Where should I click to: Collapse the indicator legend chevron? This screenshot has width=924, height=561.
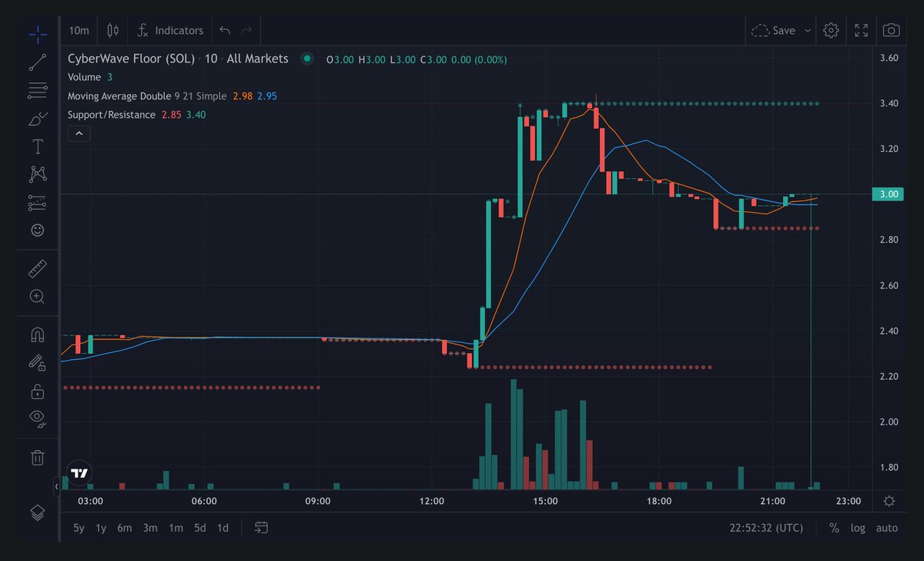coord(79,133)
